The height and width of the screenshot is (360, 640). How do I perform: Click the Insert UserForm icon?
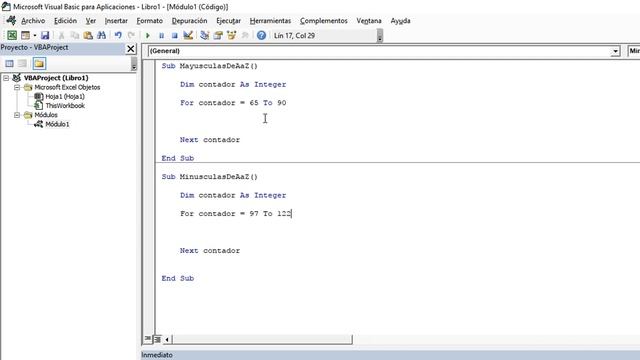pyautogui.click(x=25, y=36)
